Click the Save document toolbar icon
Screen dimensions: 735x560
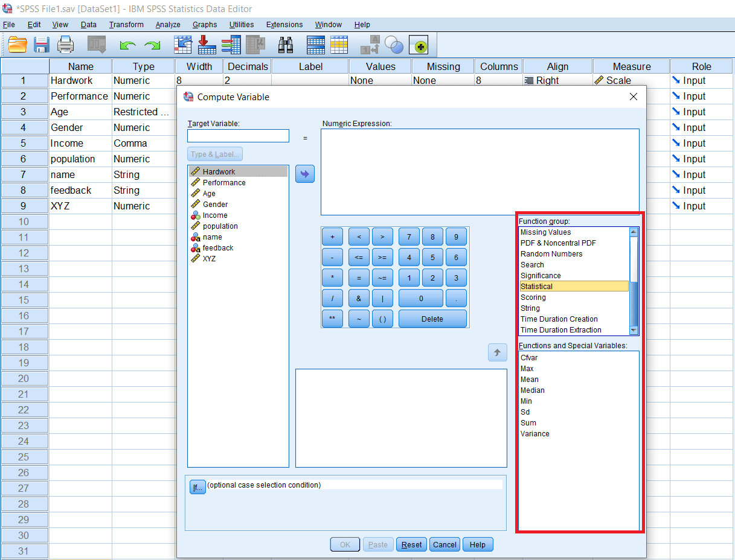(41, 45)
